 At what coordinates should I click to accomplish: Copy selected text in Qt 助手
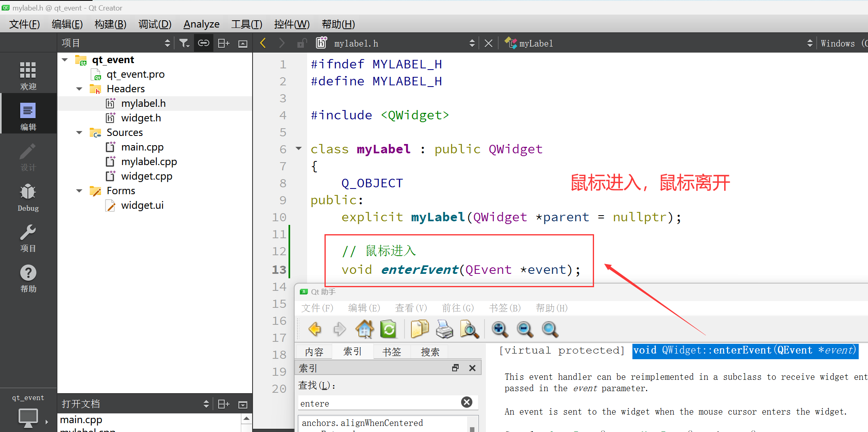(419, 329)
